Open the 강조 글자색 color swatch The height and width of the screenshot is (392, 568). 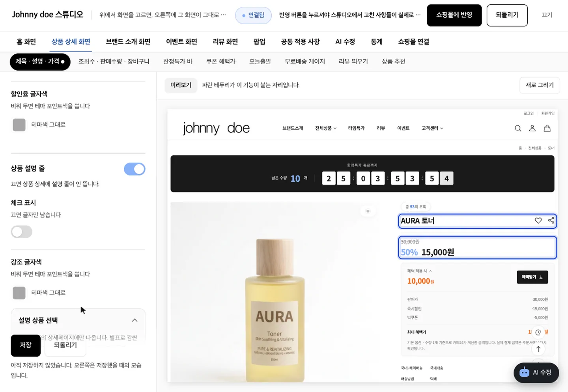pyautogui.click(x=19, y=293)
